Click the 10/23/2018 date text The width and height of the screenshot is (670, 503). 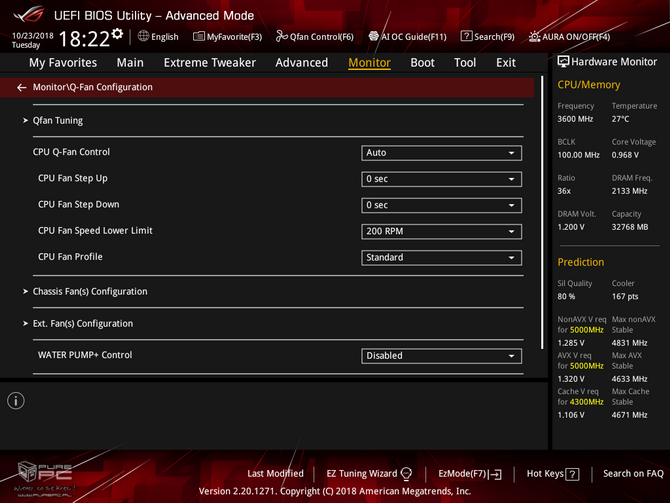coord(32,35)
